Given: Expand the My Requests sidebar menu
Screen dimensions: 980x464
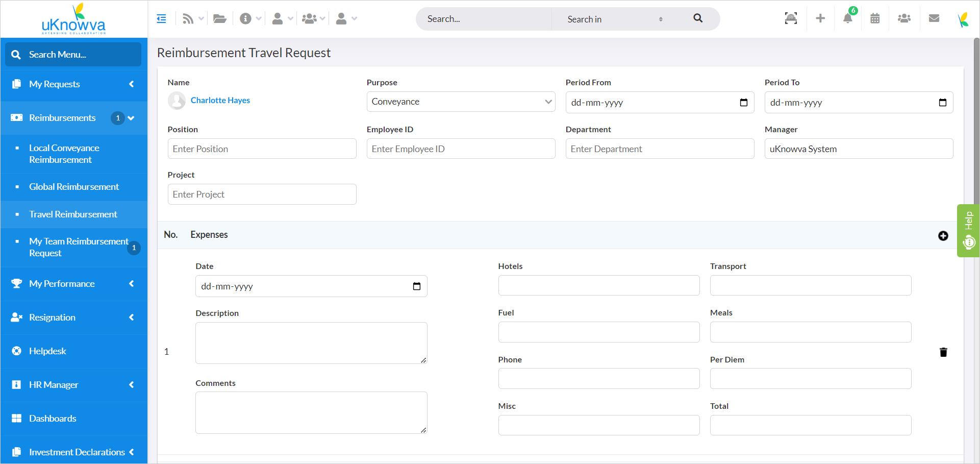Looking at the screenshot, I should pyautogui.click(x=74, y=84).
